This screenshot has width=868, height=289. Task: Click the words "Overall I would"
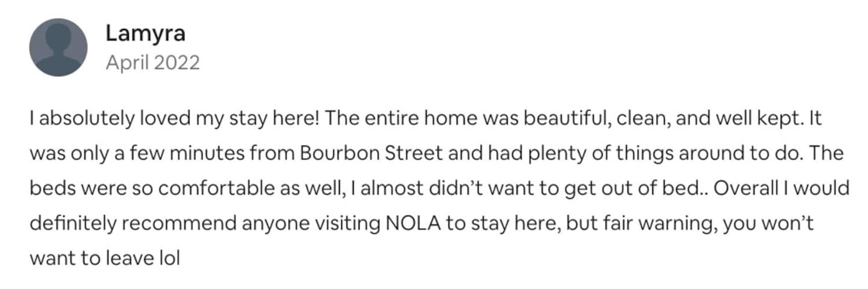pos(781,188)
